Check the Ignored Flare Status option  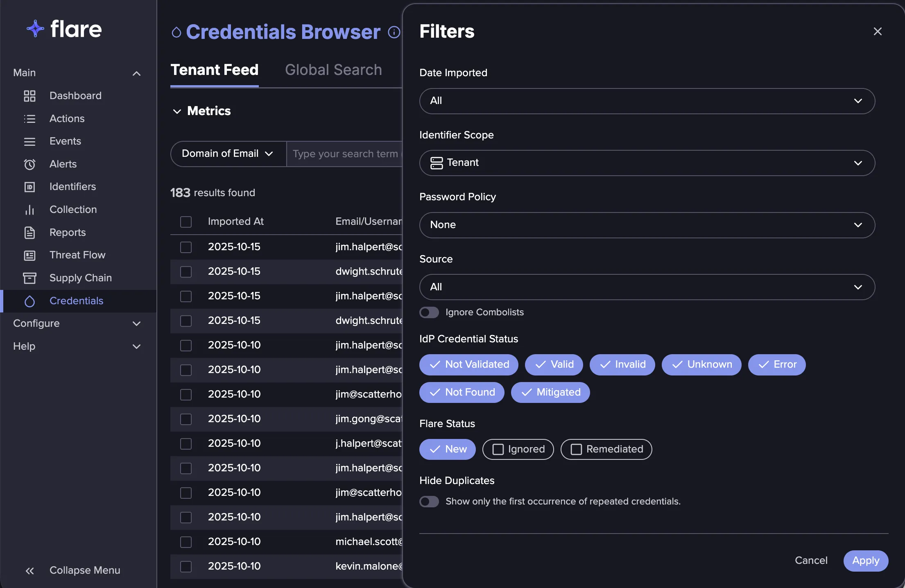tap(518, 449)
